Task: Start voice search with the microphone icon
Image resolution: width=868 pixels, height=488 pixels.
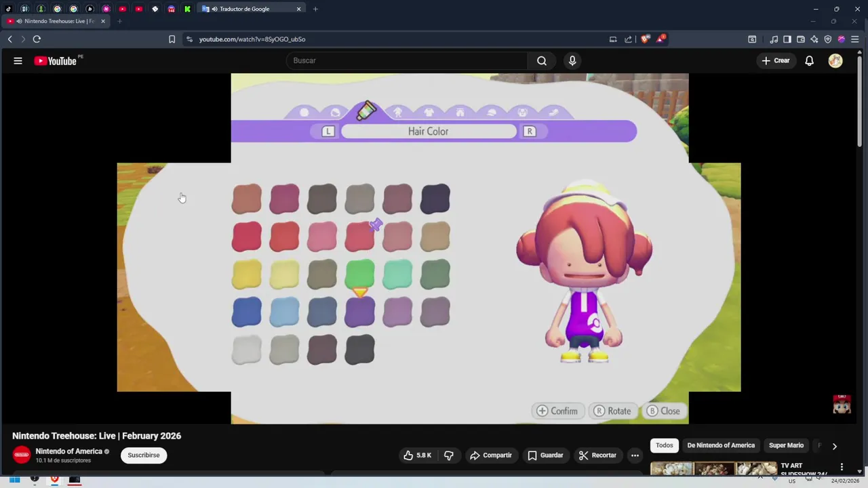Action: point(572,61)
